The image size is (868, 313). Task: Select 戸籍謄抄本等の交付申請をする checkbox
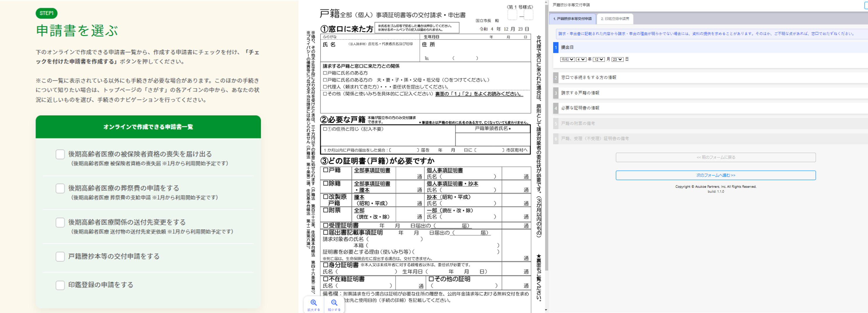click(x=60, y=256)
